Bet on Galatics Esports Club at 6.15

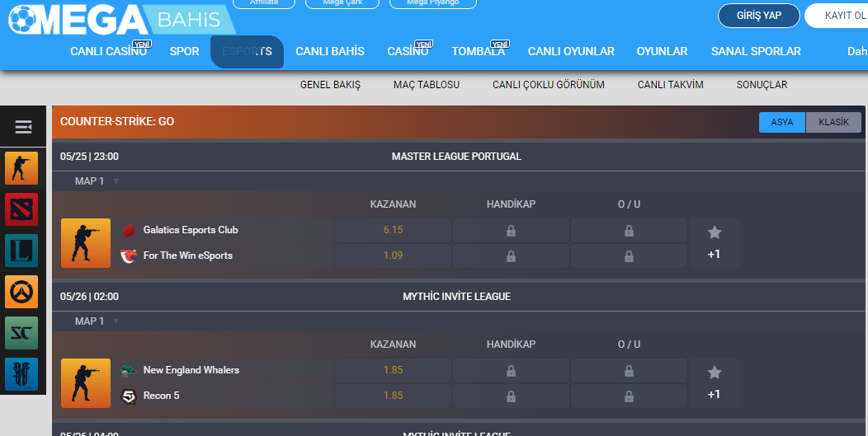[x=393, y=230]
